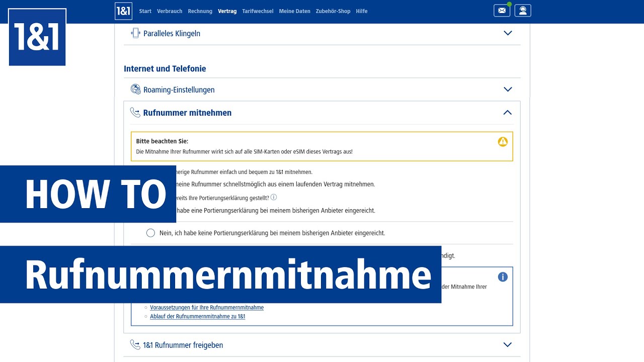
Task: Click the Paralleles Klingeln phone icon
Action: point(135,33)
